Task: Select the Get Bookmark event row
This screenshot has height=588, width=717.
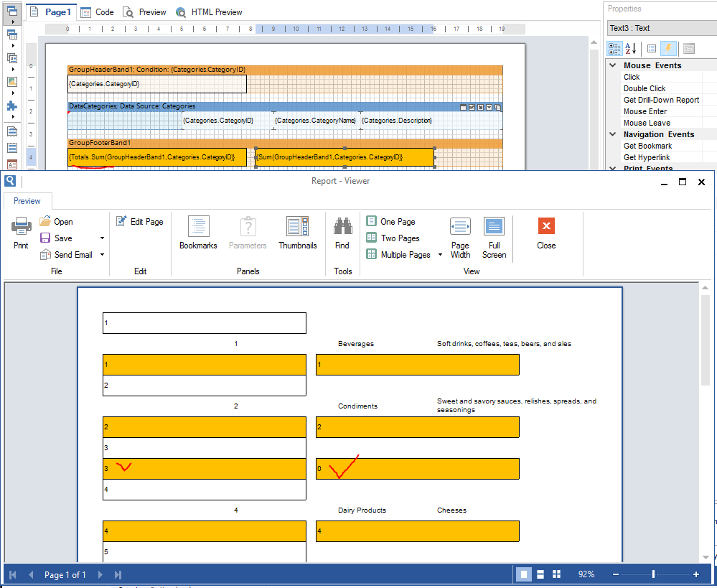Action: point(661,146)
